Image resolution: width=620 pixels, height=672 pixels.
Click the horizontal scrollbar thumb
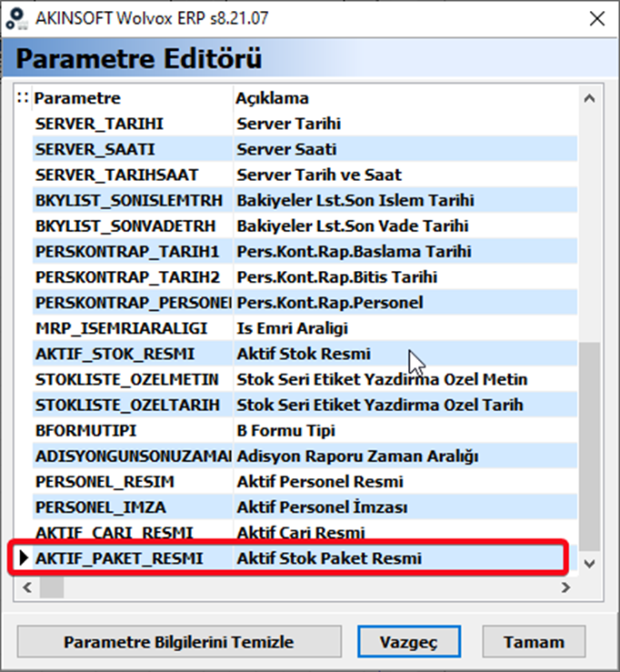[x=52, y=587]
